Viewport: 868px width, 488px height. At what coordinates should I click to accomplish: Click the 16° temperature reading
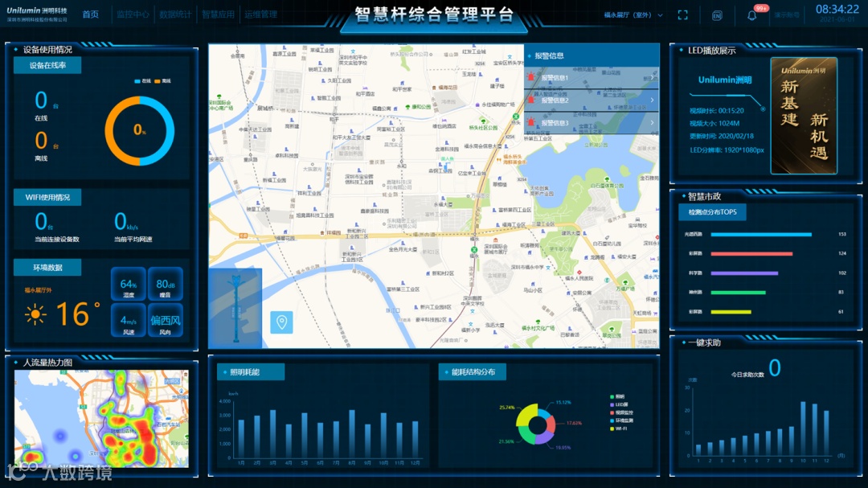(x=78, y=314)
